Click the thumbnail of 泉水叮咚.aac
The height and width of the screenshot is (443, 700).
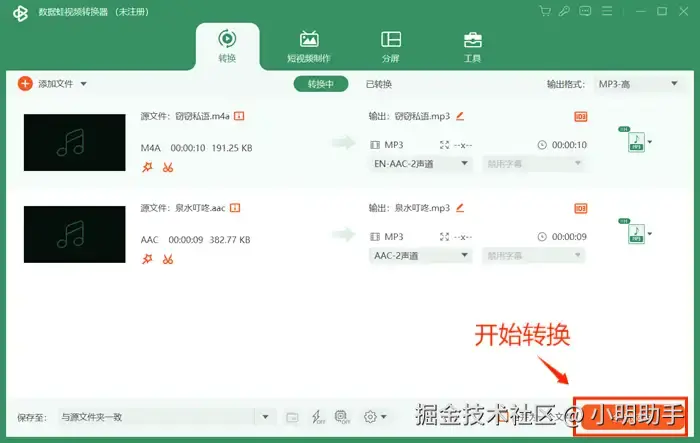tap(75, 234)
